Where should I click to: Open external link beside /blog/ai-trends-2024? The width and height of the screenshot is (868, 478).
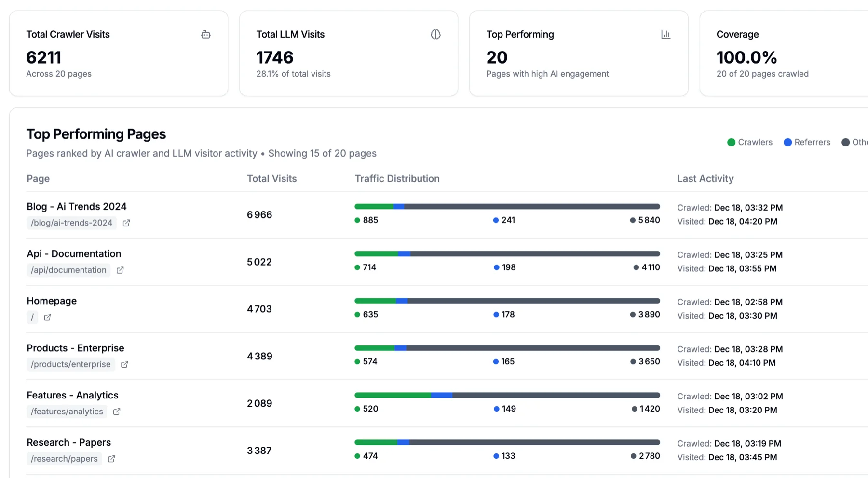[126, 223]
